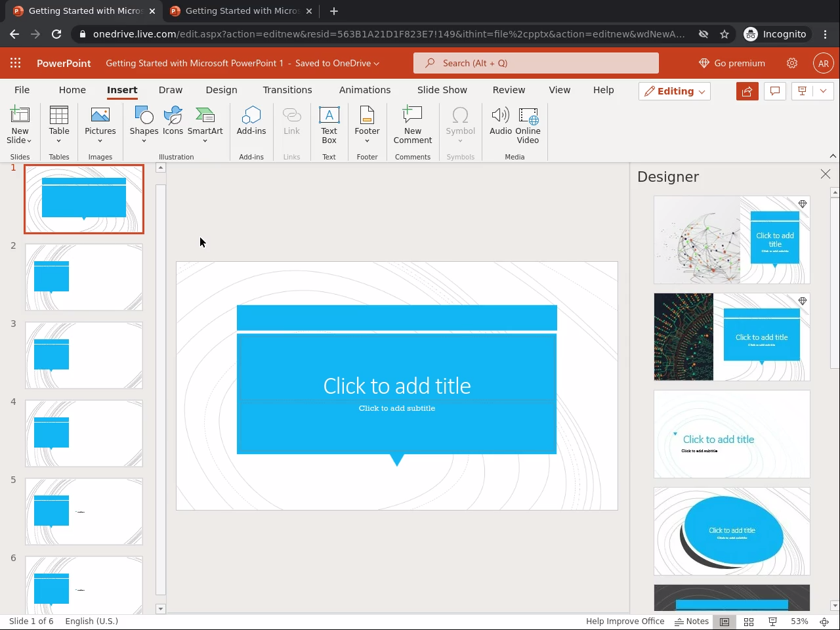Viewport: 840px width, 630px height.
Task: Switch to the Transitions tab
Action: click(287, 90)
